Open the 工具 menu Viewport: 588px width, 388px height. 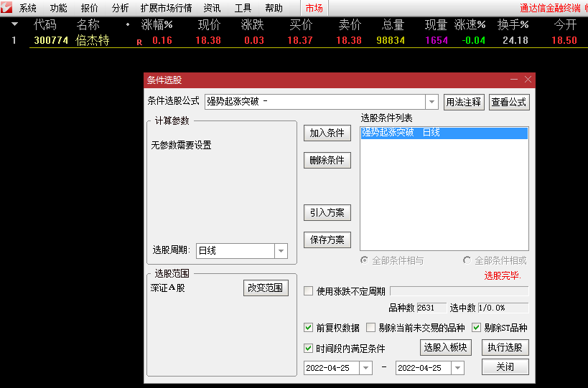(x=243, y=8)
